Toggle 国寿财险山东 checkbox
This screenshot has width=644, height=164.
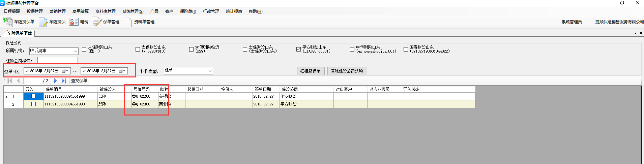coord(406,50)
